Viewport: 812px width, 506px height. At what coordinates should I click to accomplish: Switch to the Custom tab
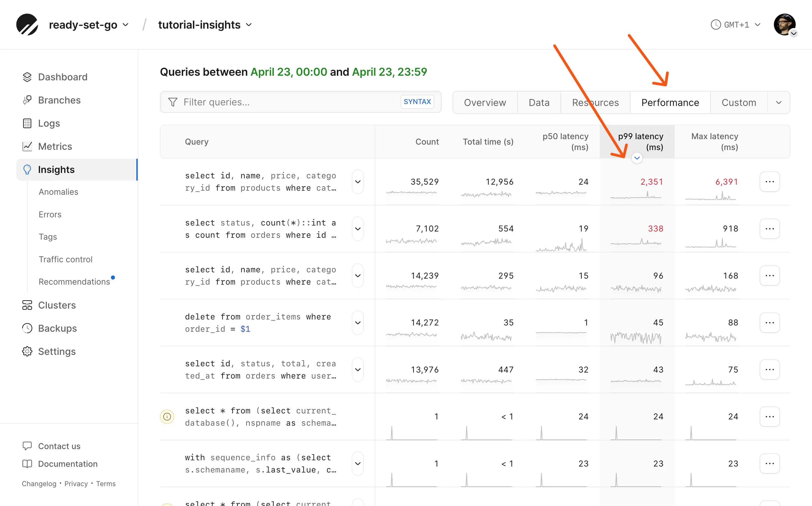739,102
